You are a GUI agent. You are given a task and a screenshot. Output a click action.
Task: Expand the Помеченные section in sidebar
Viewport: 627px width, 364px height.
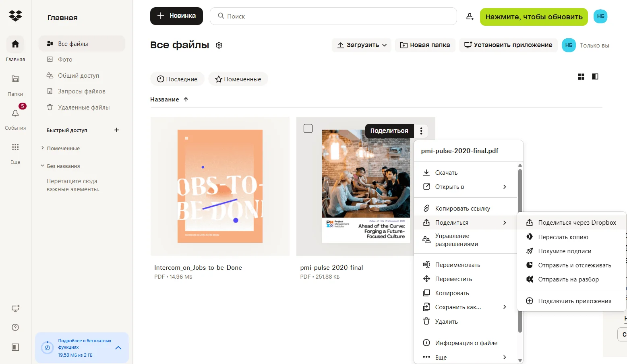click(42, 148)
